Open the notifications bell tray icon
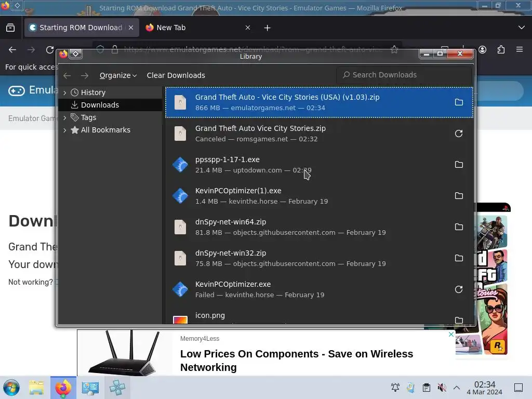The width and height of the screenshot is (532, 399). click(x=395, y=388)
